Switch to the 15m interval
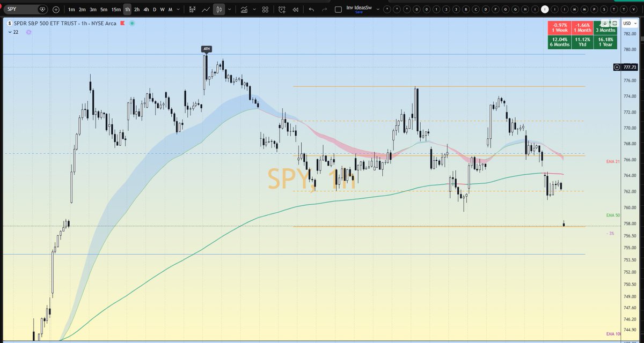 (116, 10)
